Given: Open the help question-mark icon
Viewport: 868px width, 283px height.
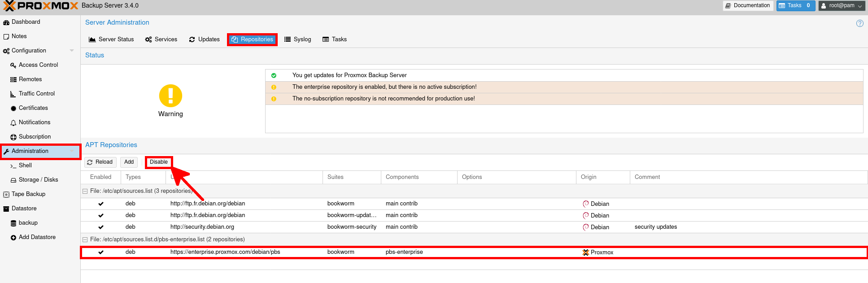Looking at the screenshot, I should pos(859,23).
